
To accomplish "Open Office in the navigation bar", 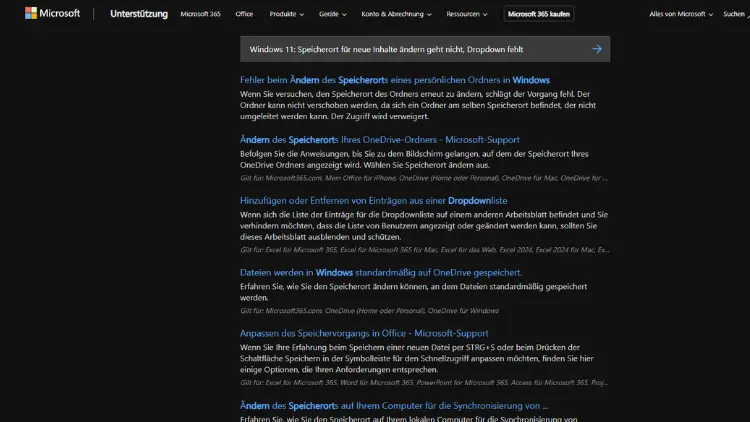I will [244, 14].
